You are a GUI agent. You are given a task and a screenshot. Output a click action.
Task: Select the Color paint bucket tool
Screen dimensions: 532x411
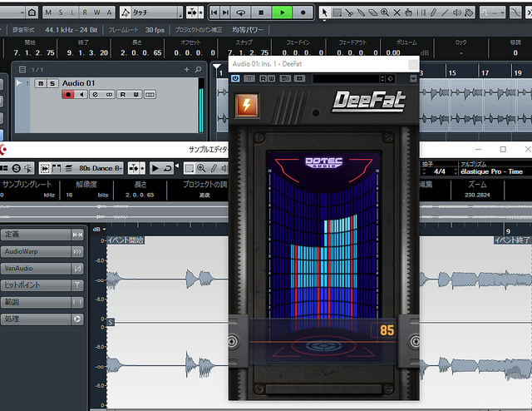click(x=469, y=13)
